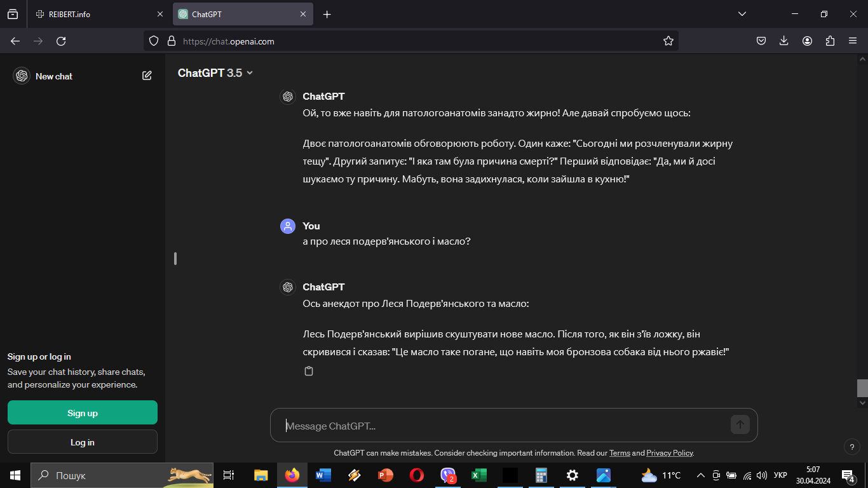Open the extensions puzzle icon
This screenshot has width=868, height=488.
pos(830,41)
